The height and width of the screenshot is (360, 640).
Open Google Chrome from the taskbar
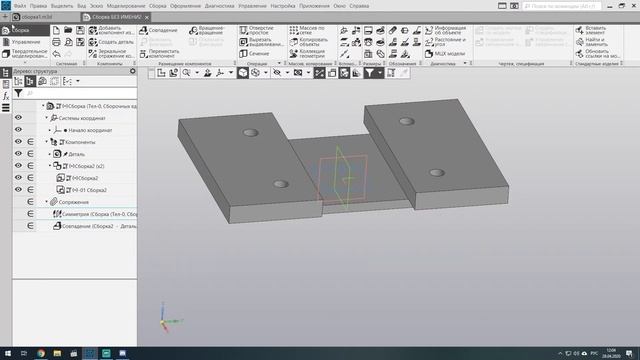[x=41, y=353]
